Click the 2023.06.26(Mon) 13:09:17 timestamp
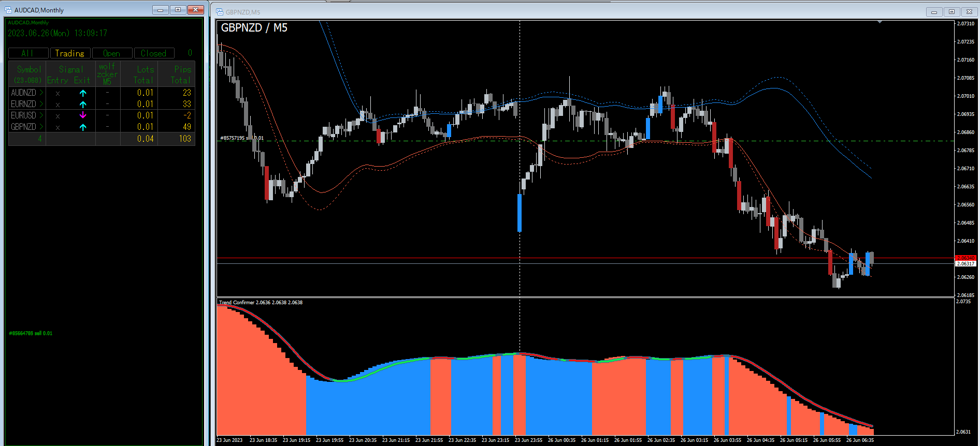 (x=57, y=33)
